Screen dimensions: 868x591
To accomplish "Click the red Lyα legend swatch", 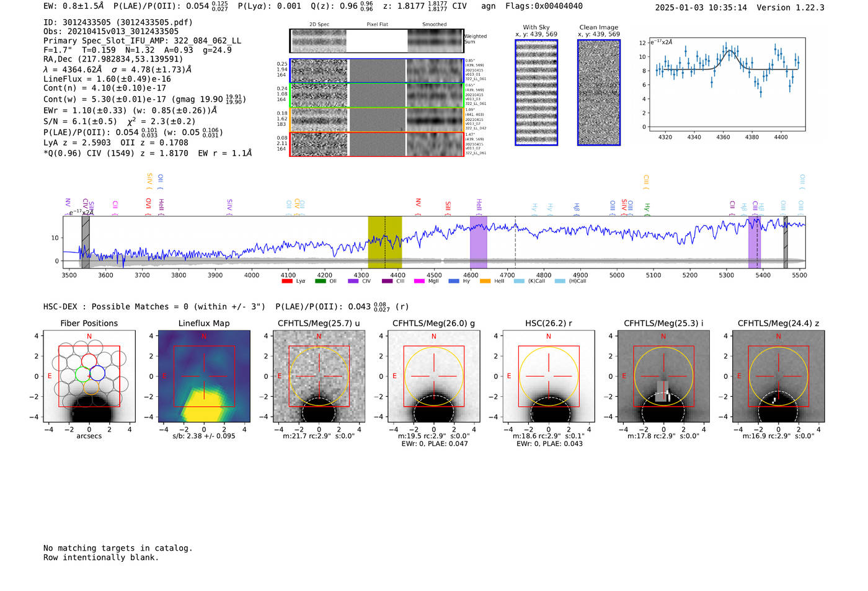I will 286,281.
